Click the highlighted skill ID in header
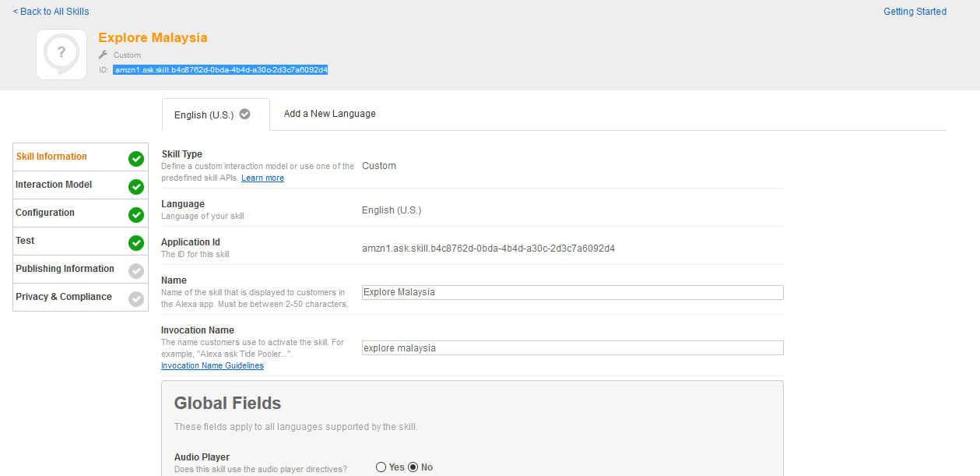The image size is (980, 476). coord(220,70)
